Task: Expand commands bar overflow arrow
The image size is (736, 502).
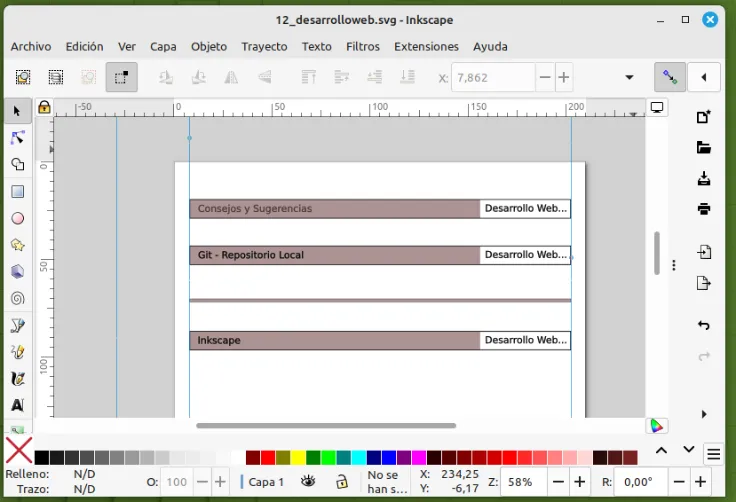Action: point(704,414)
